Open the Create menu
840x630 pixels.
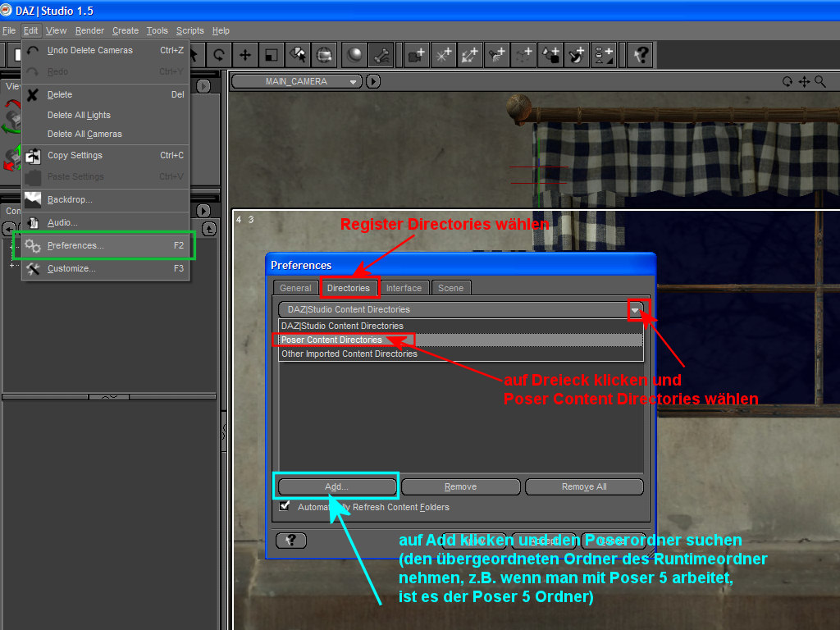tap(126, 30)
